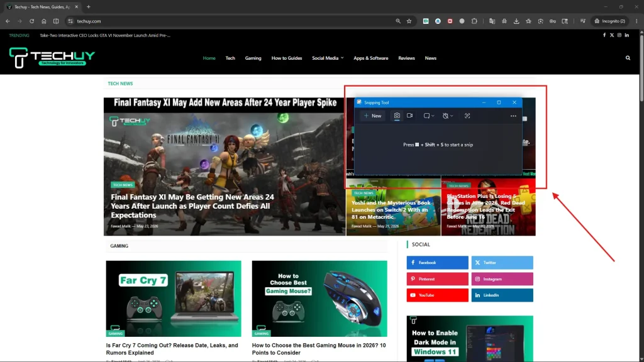Click the Twitter social button

point(502,263)
